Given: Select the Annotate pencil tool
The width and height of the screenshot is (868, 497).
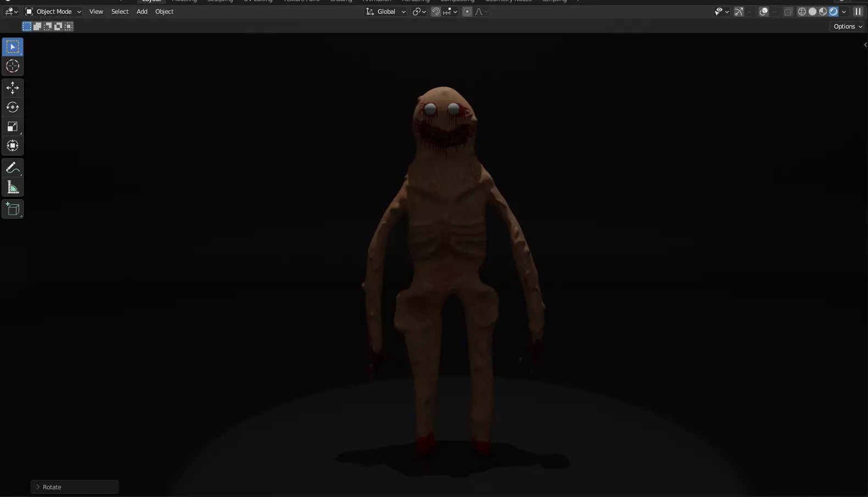Looking at the screenshot, I should pos(13,168).
